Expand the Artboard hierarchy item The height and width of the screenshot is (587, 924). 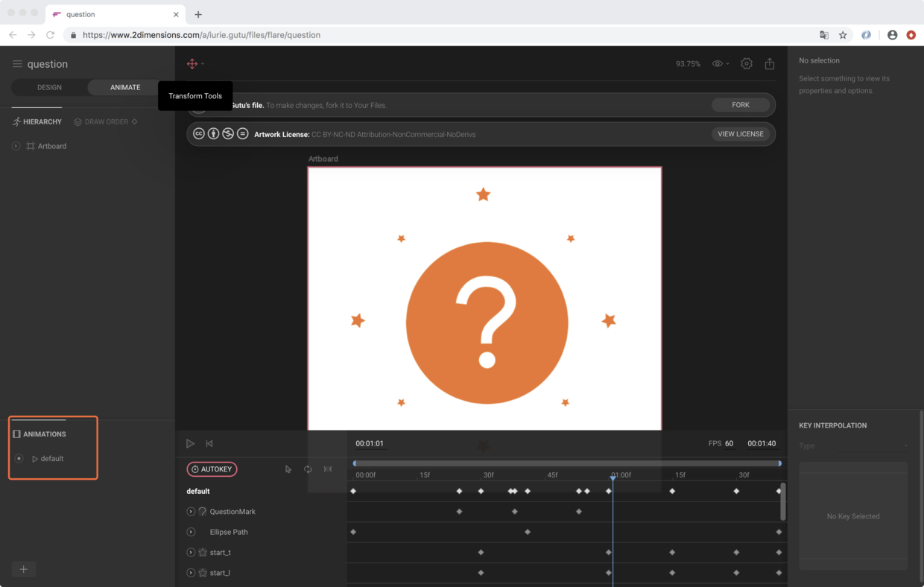[x=16, y=146]
